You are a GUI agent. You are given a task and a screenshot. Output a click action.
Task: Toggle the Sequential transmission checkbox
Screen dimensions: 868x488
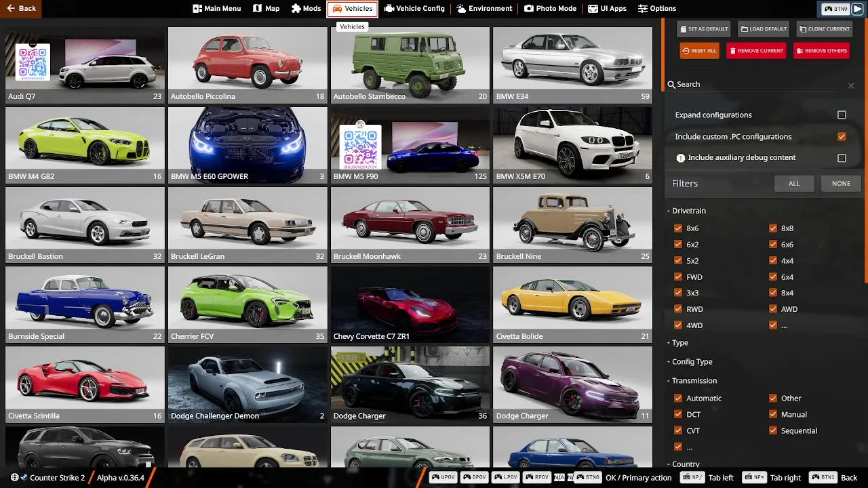(773, 431)
